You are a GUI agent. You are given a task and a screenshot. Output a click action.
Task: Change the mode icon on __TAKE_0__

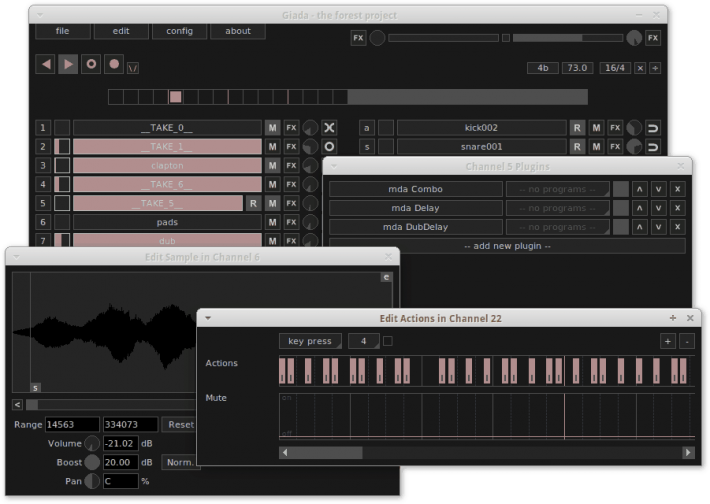(x=329, y=128)
